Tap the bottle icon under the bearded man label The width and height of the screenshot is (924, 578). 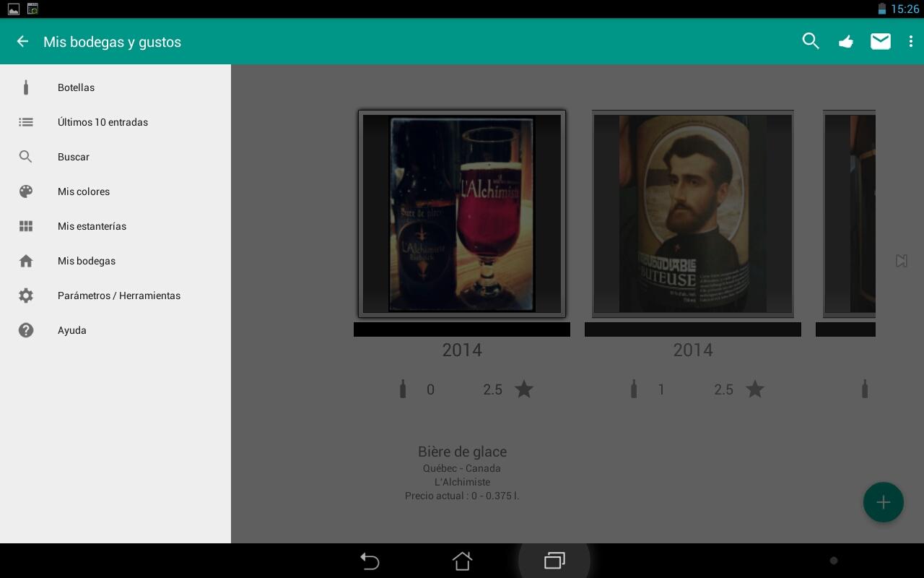(x=634, y=389)
